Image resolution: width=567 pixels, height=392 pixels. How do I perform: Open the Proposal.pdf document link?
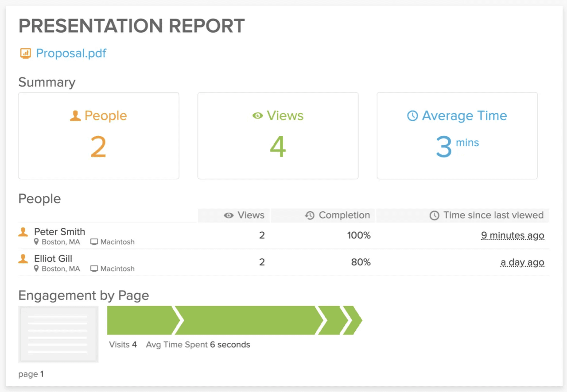click(71, 53)
